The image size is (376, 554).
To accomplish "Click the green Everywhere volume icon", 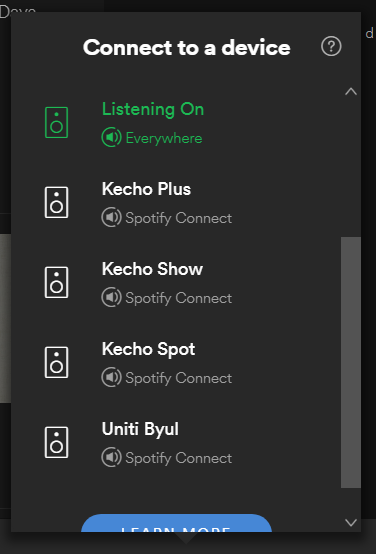I will [x=112, y=137].
